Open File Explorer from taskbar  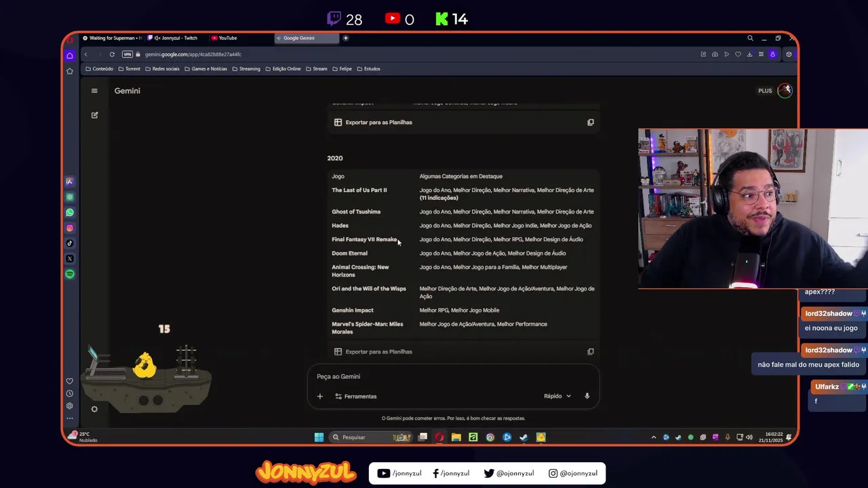click(456, 437)
